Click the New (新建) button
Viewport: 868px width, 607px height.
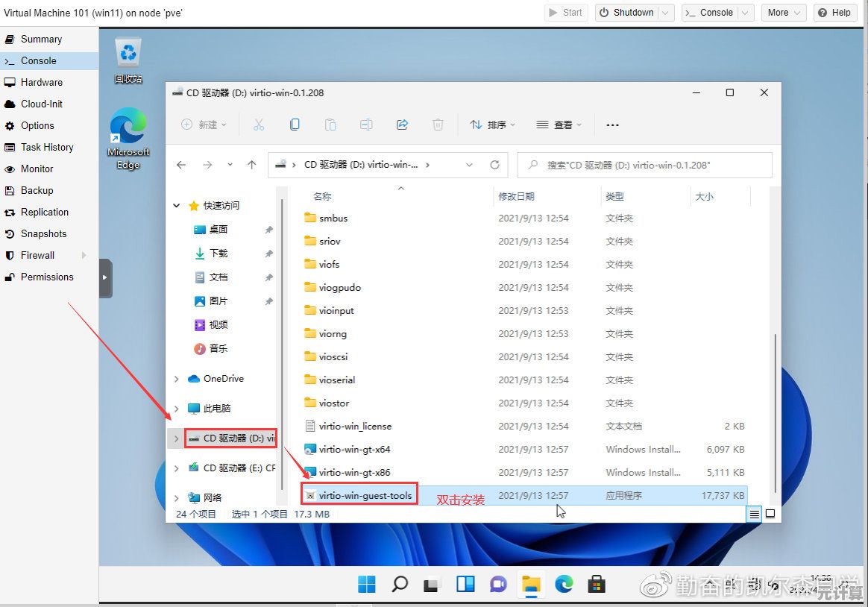tap(204, 125)
